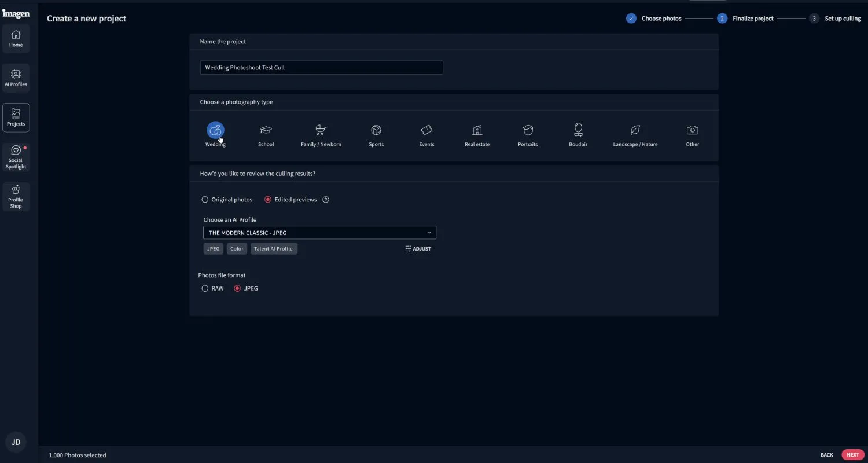
Task: Open the Profile Shop sidebar item
Action: coord(16,197)
